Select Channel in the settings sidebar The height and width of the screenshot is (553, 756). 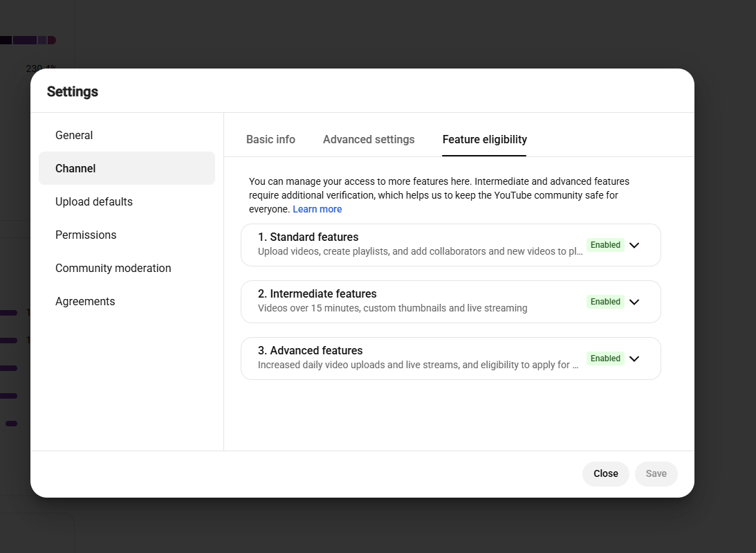127,168
